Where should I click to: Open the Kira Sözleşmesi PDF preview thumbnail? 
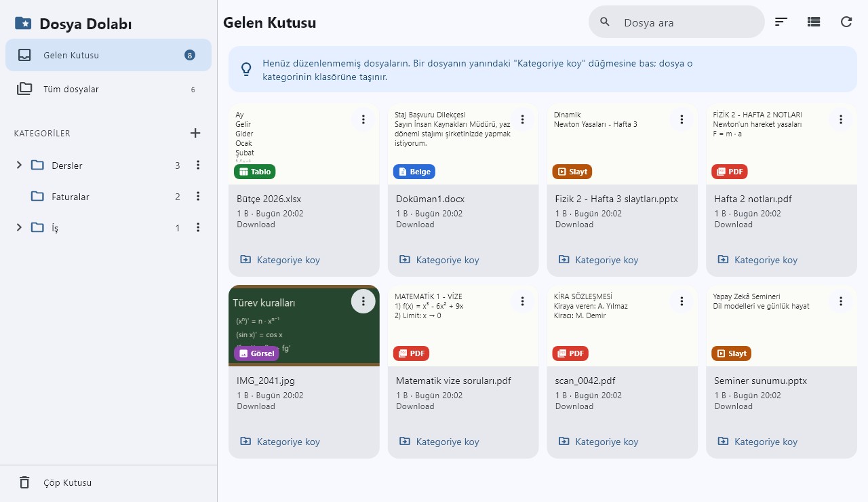tap(623, 326)
